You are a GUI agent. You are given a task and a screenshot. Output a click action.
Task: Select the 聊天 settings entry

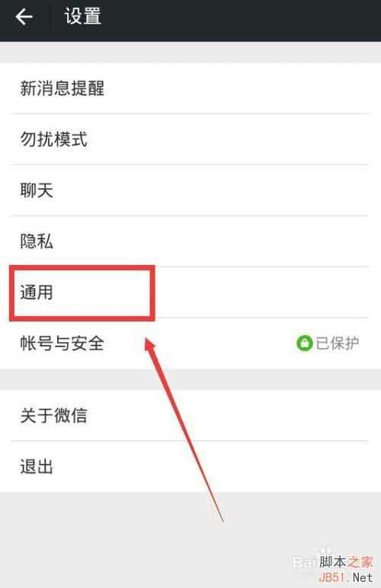[x=190, y=190]
